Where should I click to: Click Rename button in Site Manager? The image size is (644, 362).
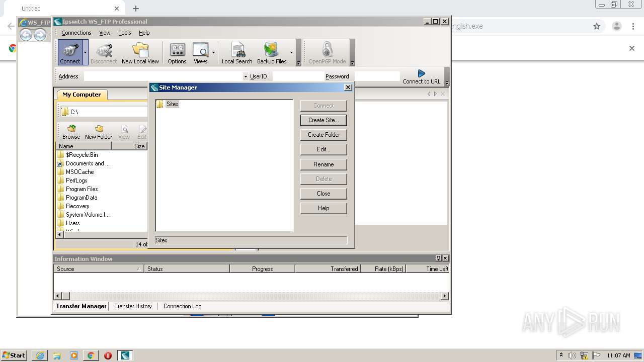[324, 164]
